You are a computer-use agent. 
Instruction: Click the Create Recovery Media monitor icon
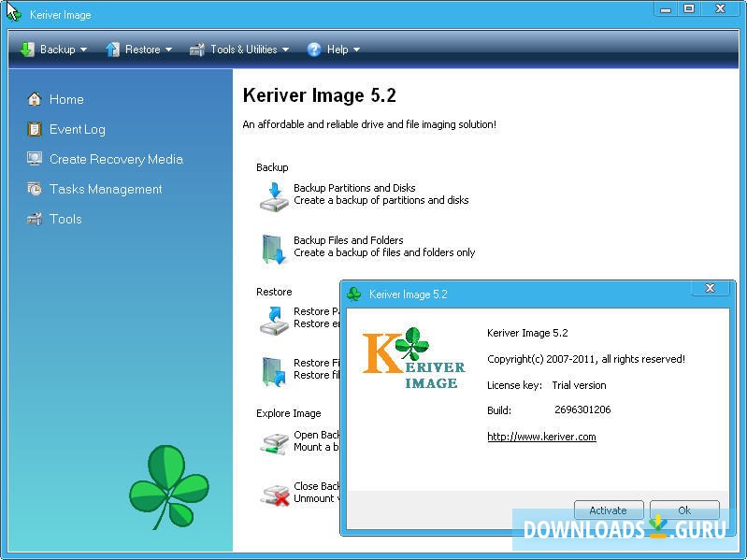click(x=35, y=159)
